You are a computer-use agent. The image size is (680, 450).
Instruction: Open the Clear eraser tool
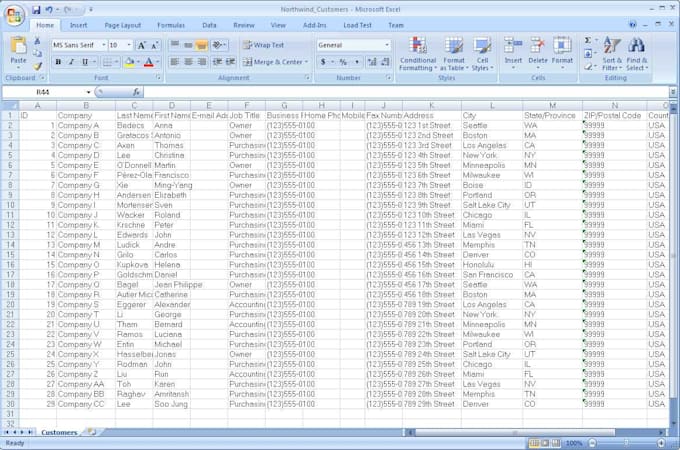point(588,66)
